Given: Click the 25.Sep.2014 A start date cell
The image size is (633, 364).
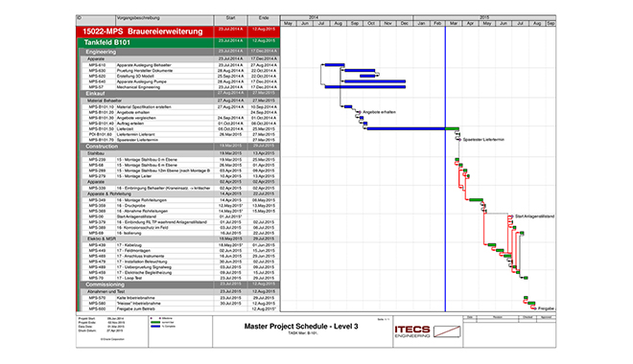Looking at the screenshot, I should tap(230, 76).
